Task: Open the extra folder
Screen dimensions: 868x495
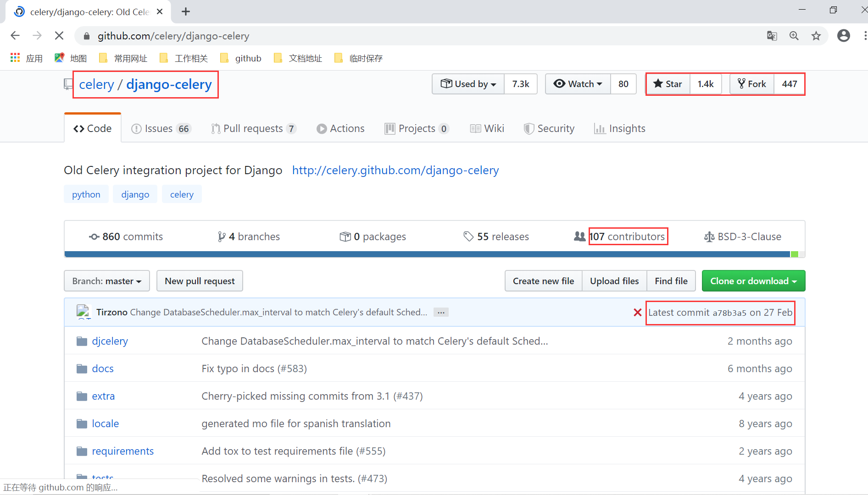Action: [103, 396]
